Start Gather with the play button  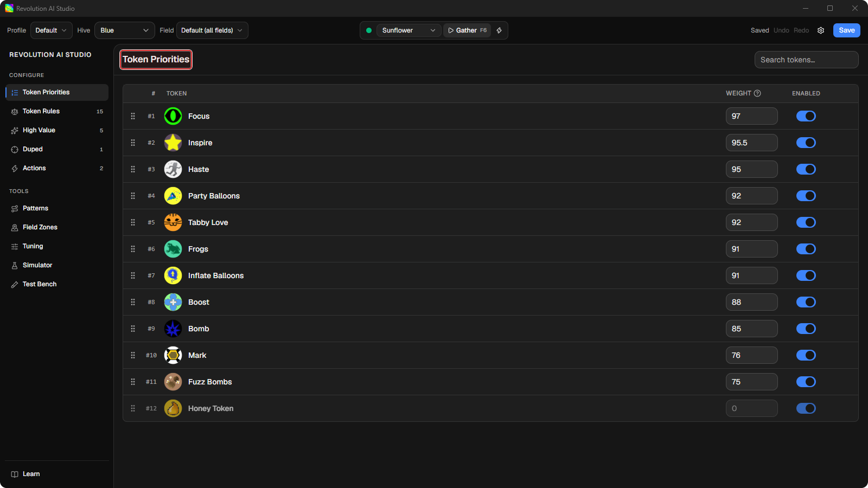(x=467, y=30)
